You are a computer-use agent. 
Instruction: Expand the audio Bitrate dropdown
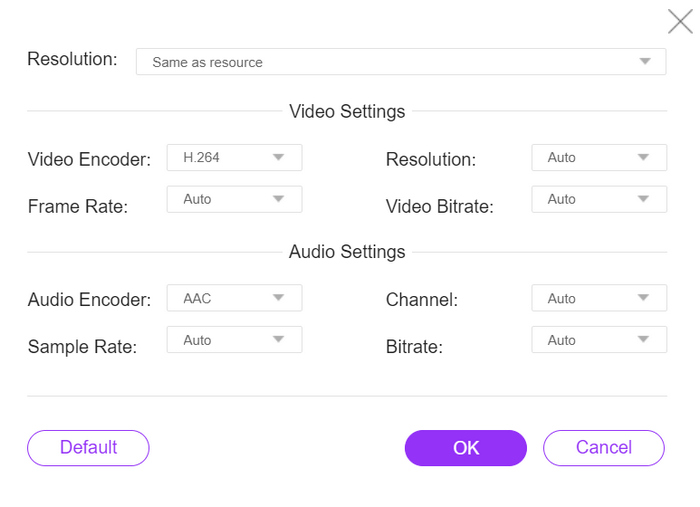click(x=599, y=340)
